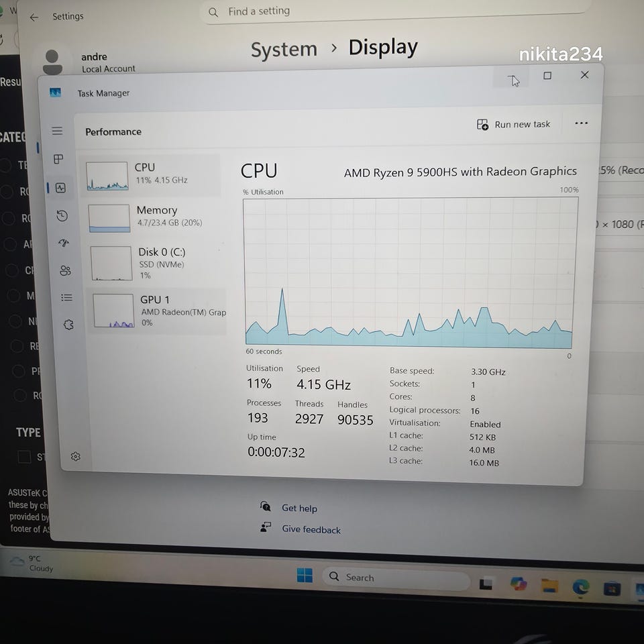
Task: Open the weather widget showing 9°C Cloudy
Action: point(32,563)
